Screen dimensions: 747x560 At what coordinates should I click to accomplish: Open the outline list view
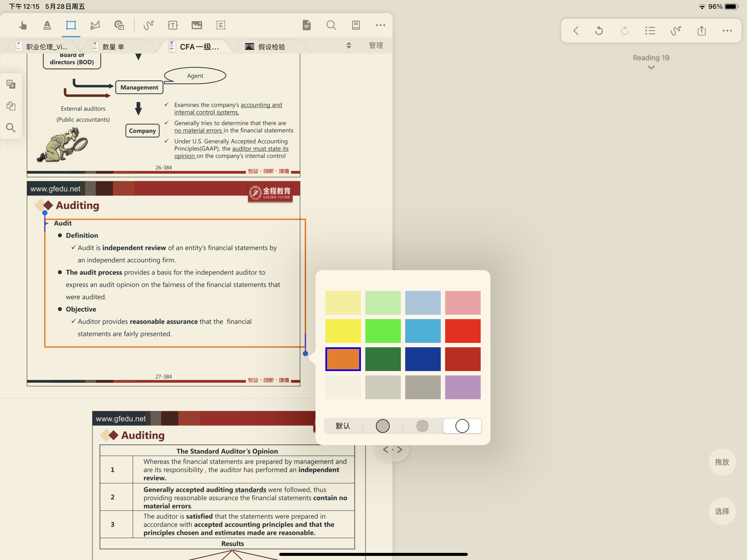650,31
